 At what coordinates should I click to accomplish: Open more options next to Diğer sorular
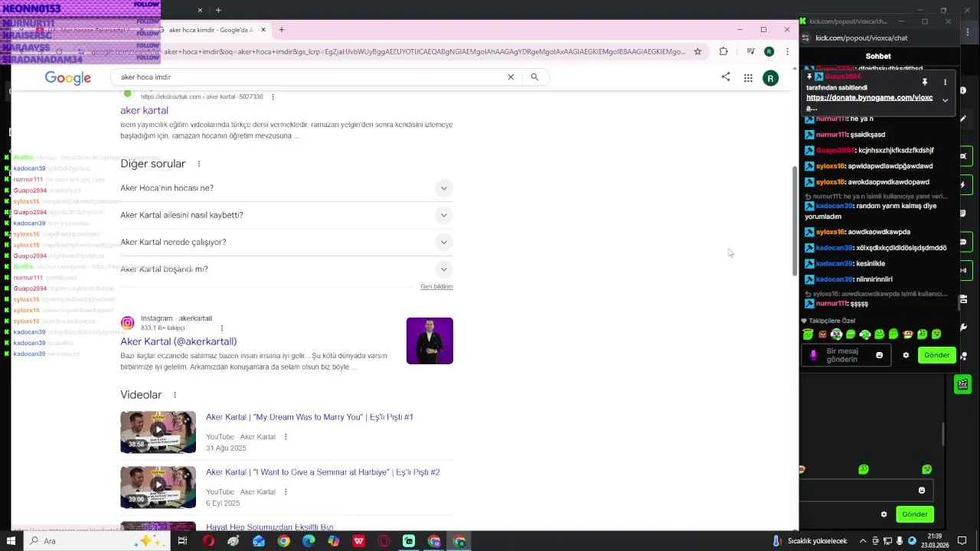(x=199, y=164)
